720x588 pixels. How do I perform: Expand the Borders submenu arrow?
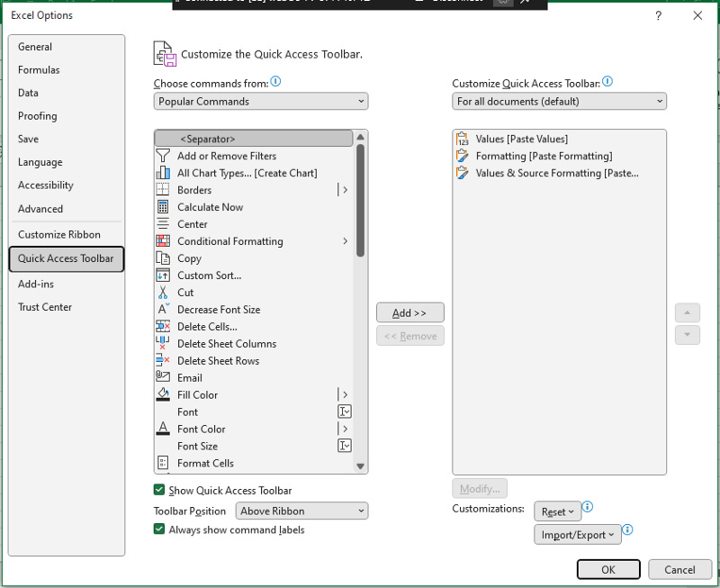pos(345,190)
